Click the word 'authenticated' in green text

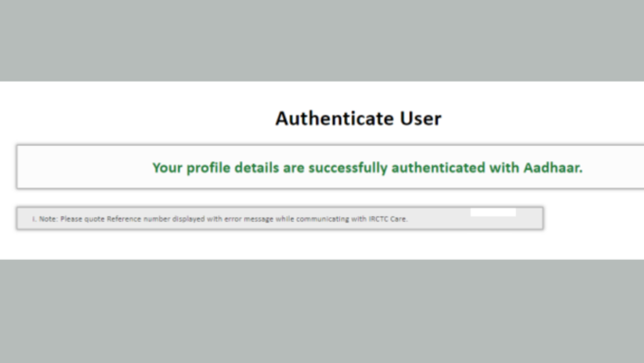point(438,168)
